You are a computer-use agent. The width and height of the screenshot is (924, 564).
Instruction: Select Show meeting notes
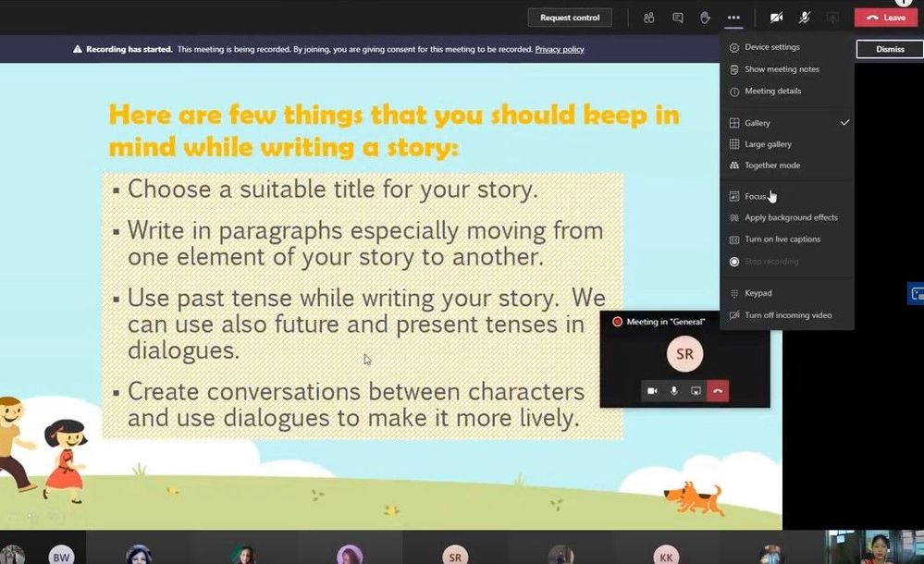(x=787, y=69)
